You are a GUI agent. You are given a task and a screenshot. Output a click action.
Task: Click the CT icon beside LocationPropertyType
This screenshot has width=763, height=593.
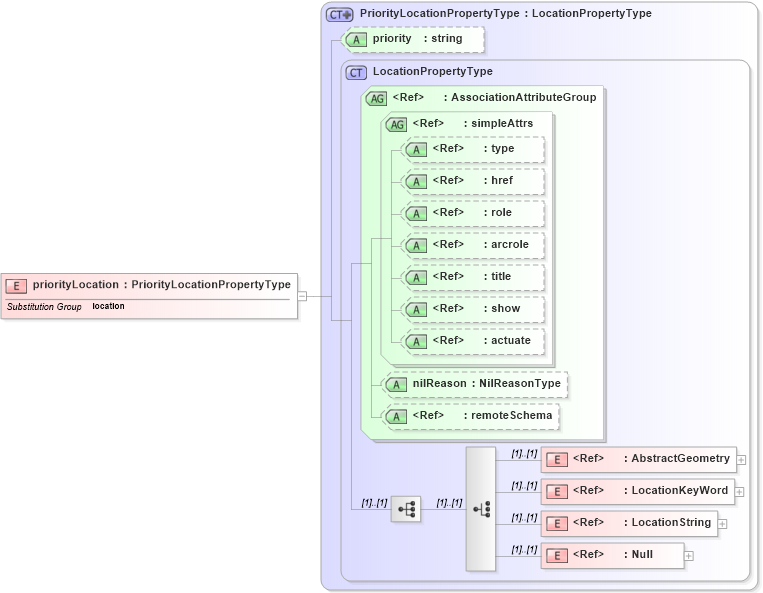[356, 73]
